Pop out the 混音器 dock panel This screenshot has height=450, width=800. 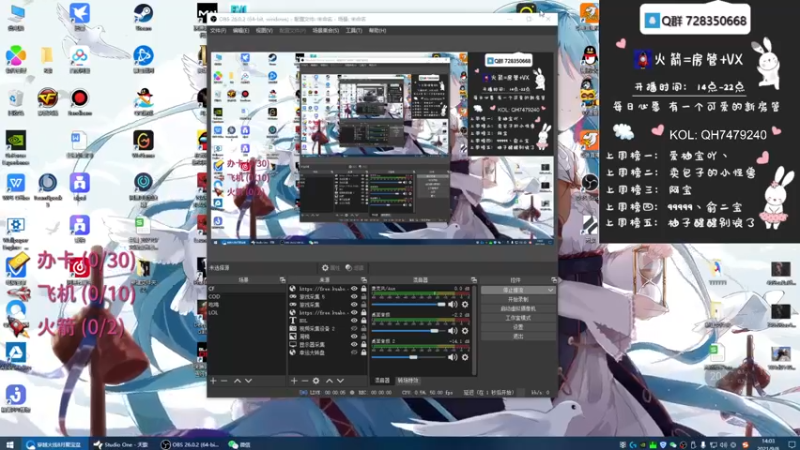[x=474, y=280]
